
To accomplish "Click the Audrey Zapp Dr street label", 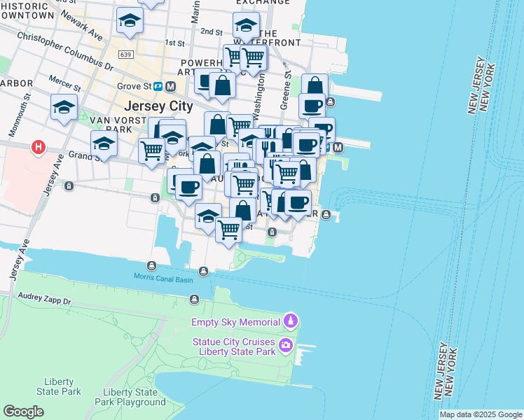I will [x=44, y=298].
